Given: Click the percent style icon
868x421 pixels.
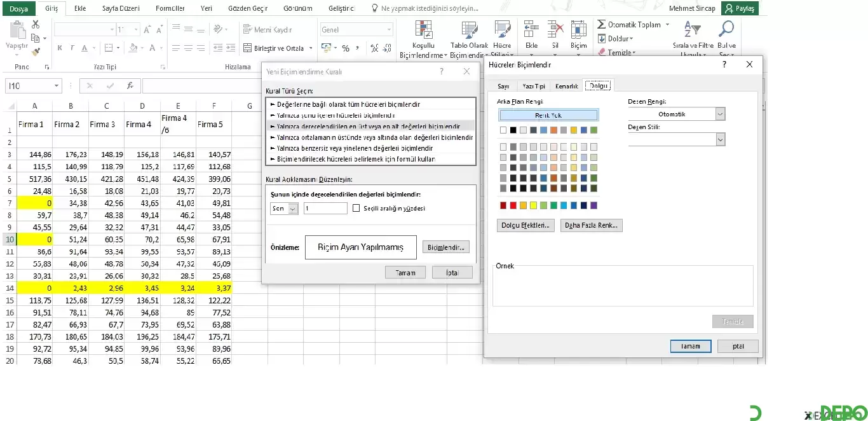Looking at the screenshot, I should (346, 48).
